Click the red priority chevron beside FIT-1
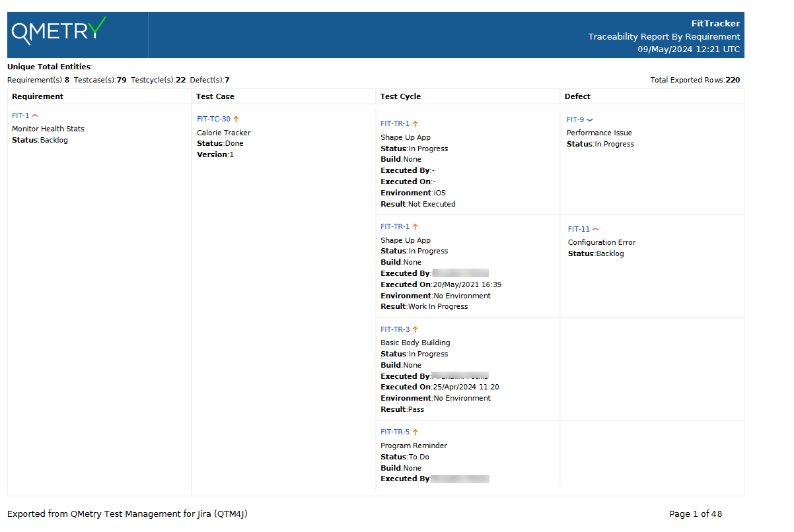794x532 pixels. tap(35, 116)
